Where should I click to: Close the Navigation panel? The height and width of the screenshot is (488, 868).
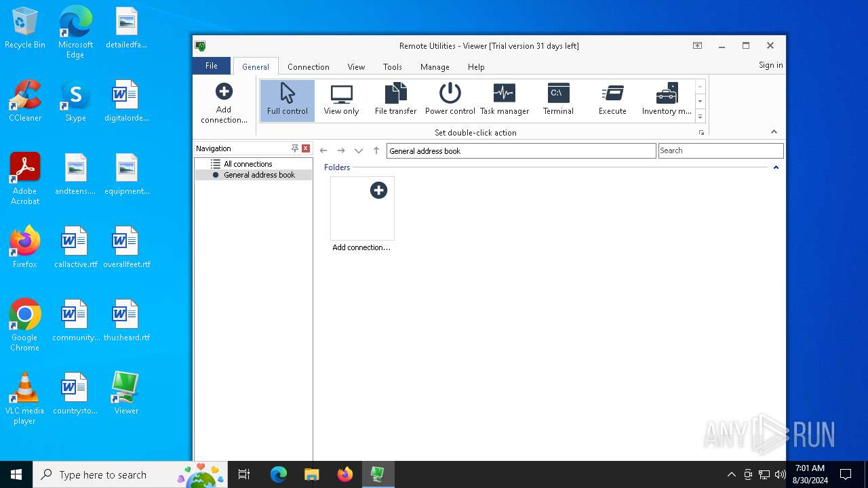pyautogui.click(x=306, y=148)
